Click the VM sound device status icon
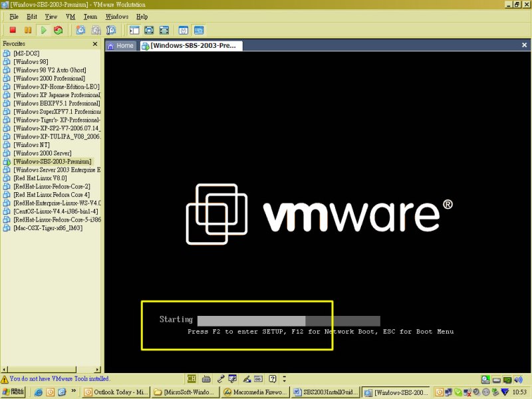Viewport: 532px width, 399px height. coord(519,379)
